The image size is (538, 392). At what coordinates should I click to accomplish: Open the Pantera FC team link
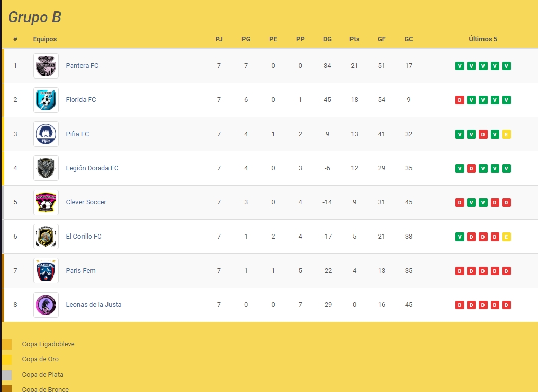(x=82, y=66)
